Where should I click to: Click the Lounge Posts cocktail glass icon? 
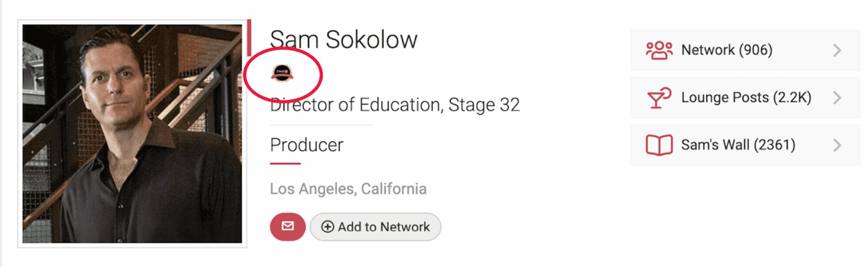click(x=659, y=98)
